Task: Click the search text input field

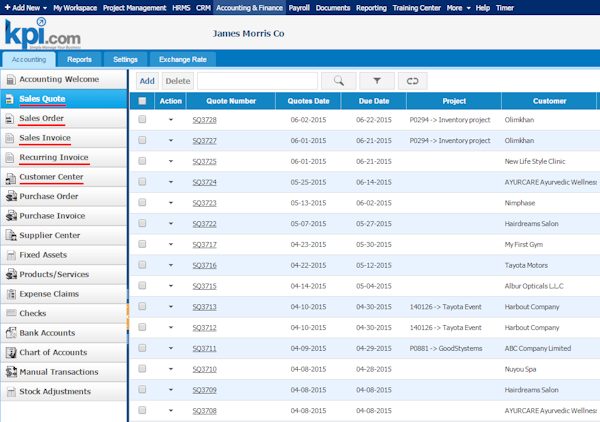Action: click(257, 81)
